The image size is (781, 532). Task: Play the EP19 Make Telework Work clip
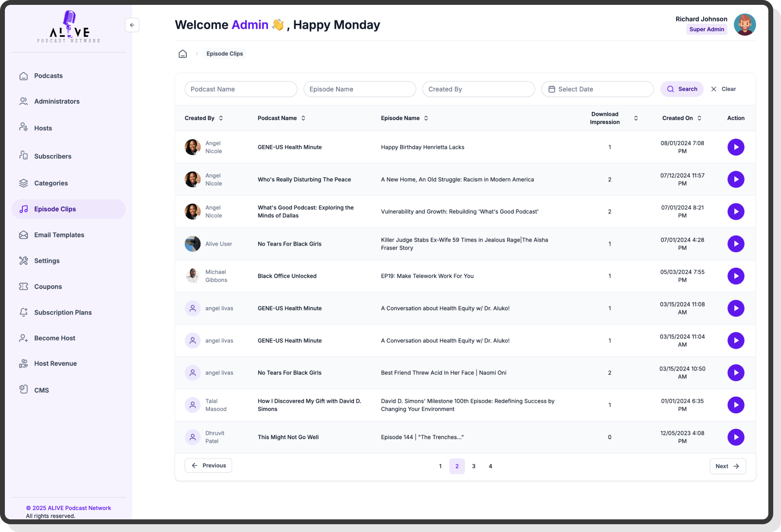[735, 276]
